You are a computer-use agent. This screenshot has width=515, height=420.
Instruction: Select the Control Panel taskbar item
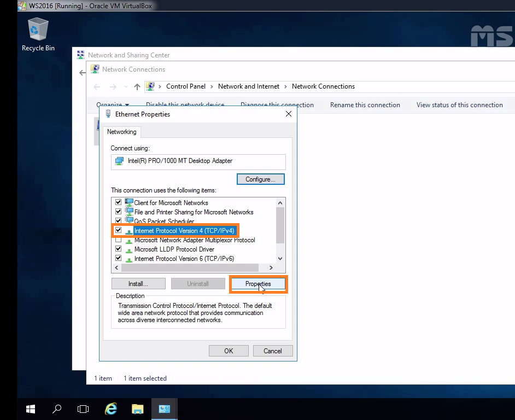tap(165, 409)
